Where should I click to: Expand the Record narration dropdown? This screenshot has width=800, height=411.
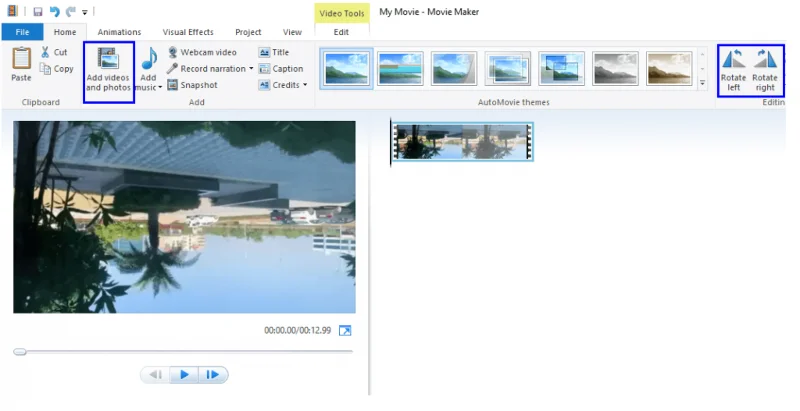251,69
